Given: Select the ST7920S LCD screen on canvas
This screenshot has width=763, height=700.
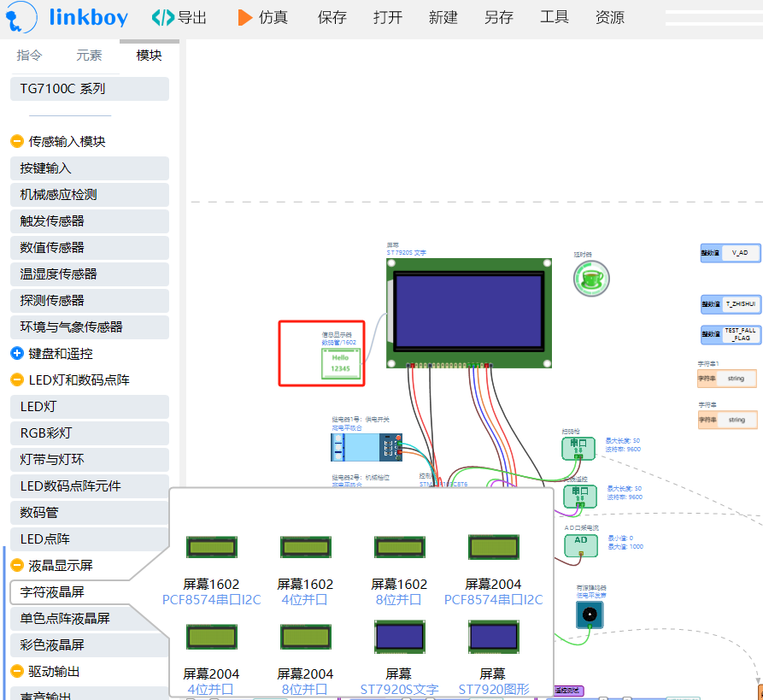Looking at the screenshot, I should [x=469, y=313].
